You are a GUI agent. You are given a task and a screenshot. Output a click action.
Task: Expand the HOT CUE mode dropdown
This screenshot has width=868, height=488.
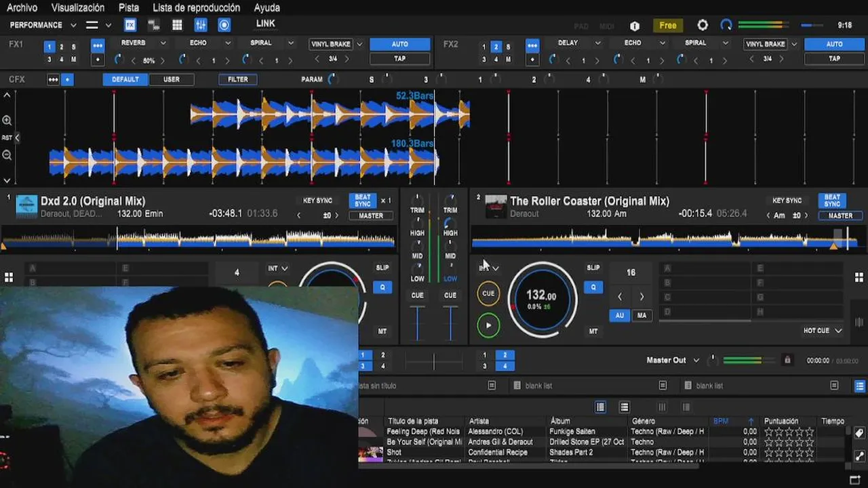[838, 331]
